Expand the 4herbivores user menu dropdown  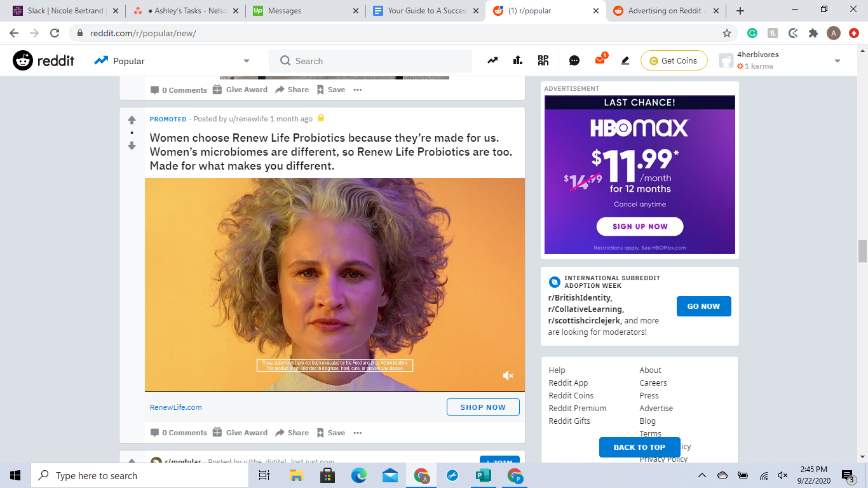pyautogui.click(x=837, y=61)
